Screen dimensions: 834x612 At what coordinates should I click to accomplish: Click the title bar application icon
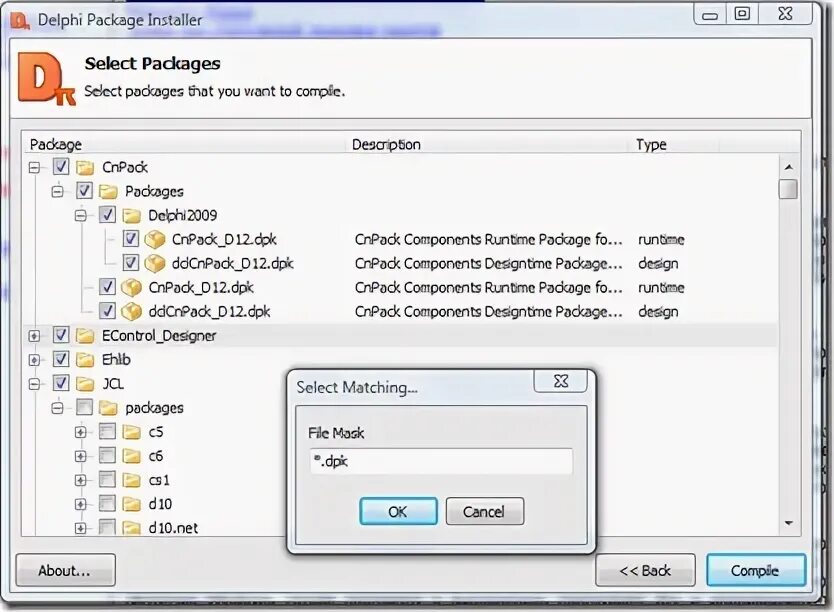(x=20, y=21)
